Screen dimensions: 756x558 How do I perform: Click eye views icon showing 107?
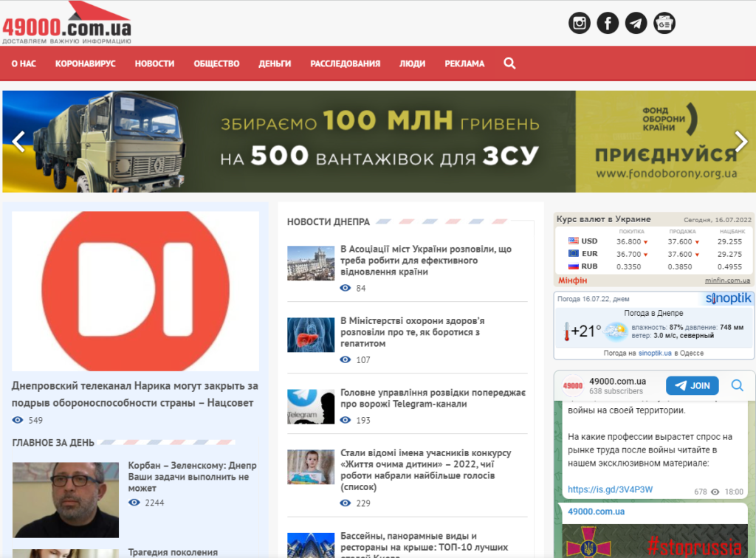coord(346,359)
